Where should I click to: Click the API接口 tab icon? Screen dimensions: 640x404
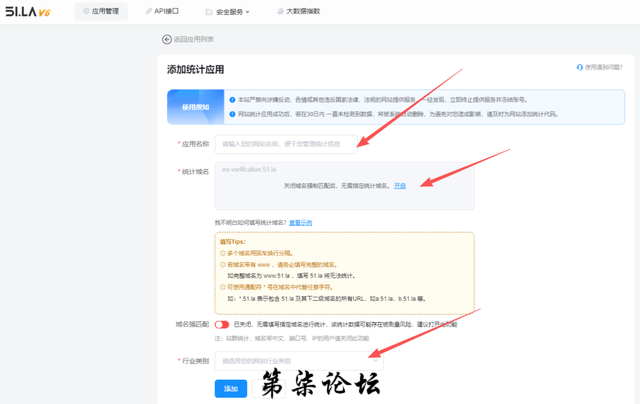click(x=149, y=12)
